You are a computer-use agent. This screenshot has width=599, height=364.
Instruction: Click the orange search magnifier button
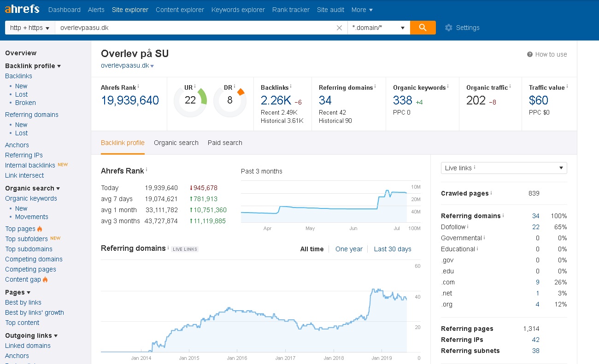pos(423,28)
